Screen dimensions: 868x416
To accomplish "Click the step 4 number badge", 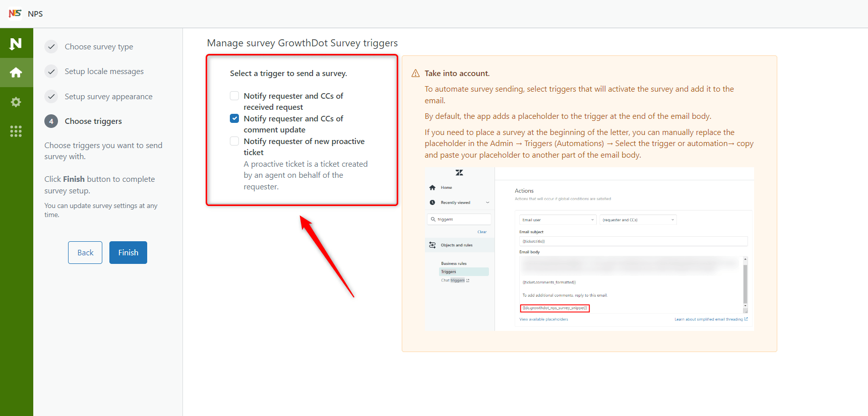I will click(51, 121).
